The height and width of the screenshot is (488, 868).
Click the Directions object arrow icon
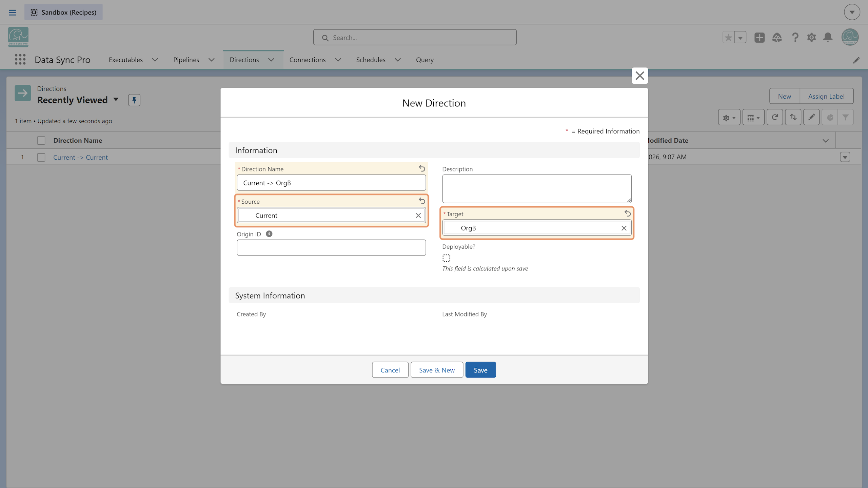(x=23, y=93)
